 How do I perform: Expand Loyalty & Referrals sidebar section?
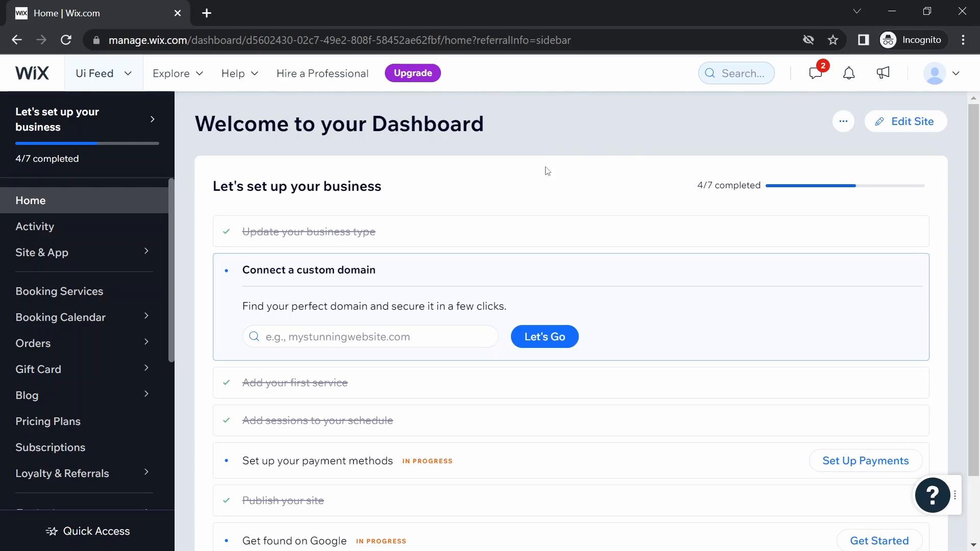pos(146,472)
